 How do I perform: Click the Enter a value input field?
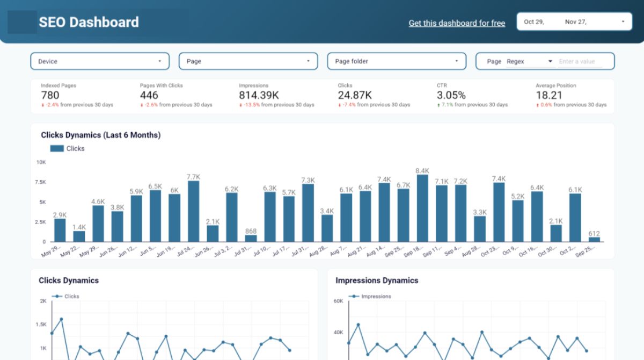(x=580, y=61)
